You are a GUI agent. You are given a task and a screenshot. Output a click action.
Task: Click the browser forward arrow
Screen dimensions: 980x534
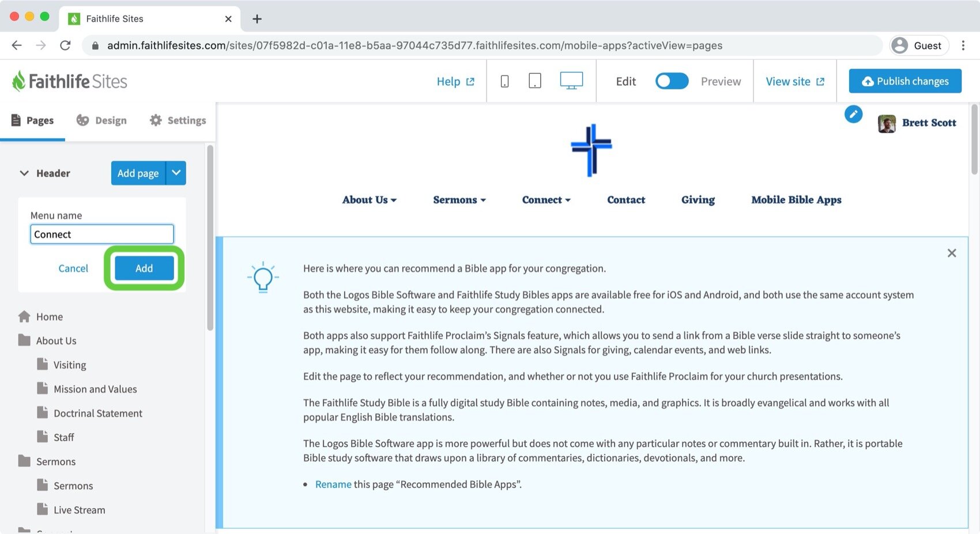[x=41, y=46]
